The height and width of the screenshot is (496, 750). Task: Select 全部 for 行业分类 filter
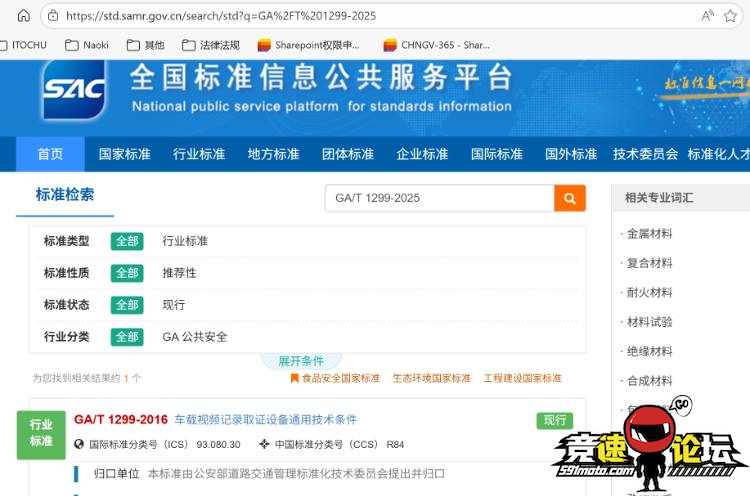pyautogui.click(x=127, y=337)
